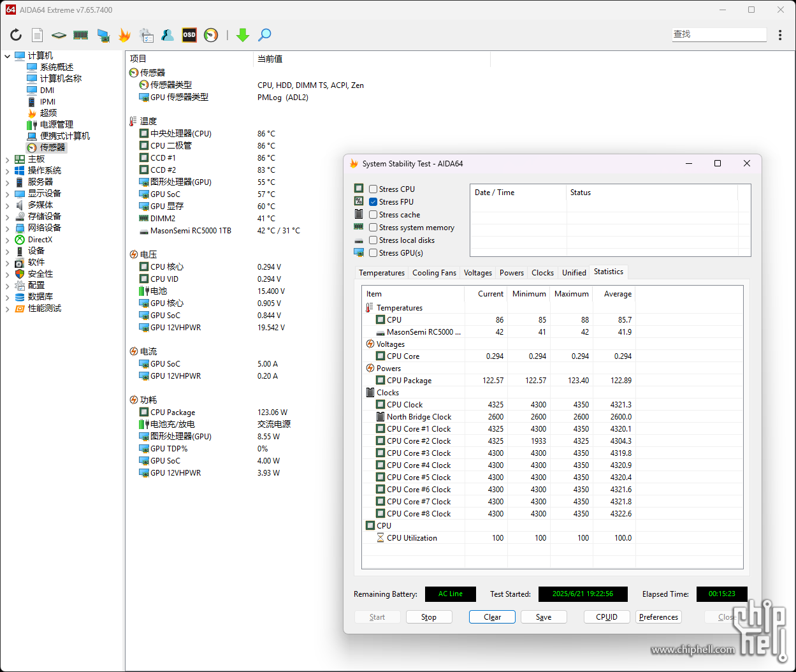Viewport: 796px width, 672px height.
Task: Open the CPU chip toolbar icon
Action: pos(59,35)
